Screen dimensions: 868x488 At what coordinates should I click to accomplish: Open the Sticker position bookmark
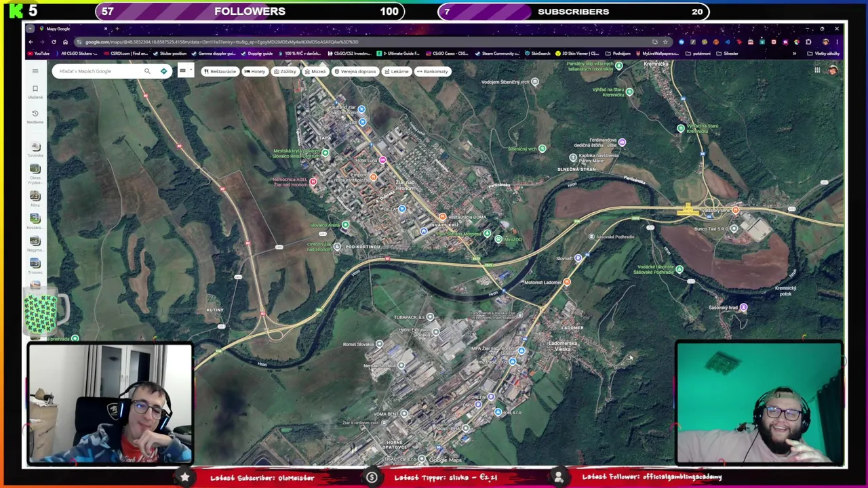click(170, 54)
